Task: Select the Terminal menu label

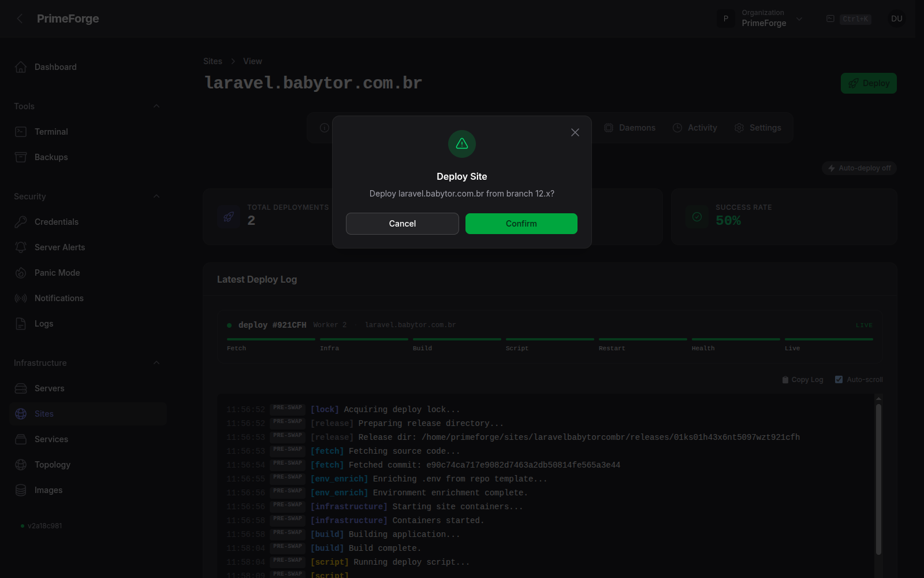Action: [51, 132]
